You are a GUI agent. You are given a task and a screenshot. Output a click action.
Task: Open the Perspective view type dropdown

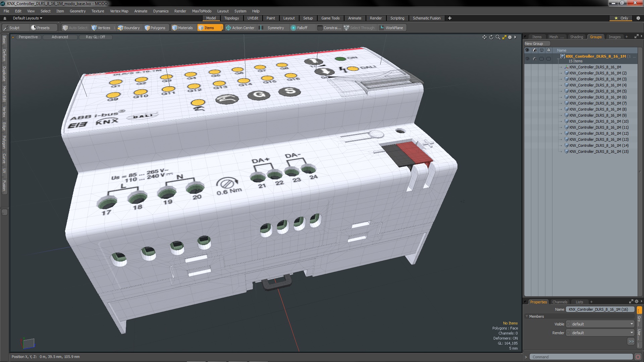28,37
